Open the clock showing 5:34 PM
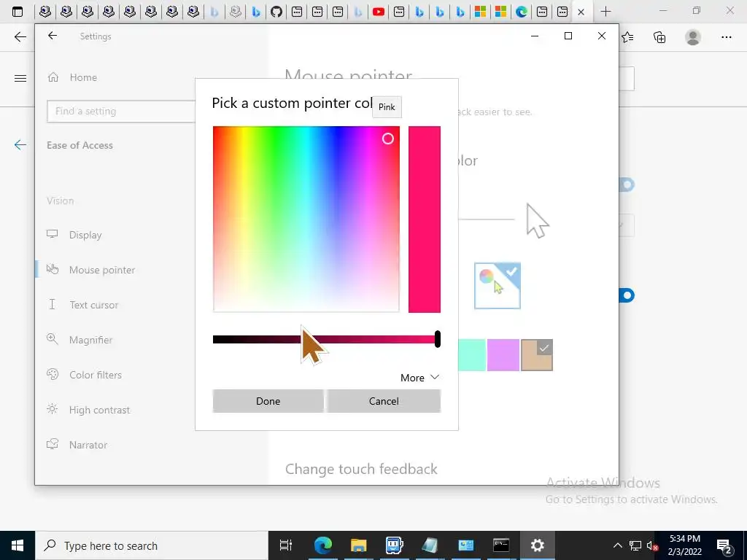The height and width of the screenshot is (560, 747). tap(684, 545)
